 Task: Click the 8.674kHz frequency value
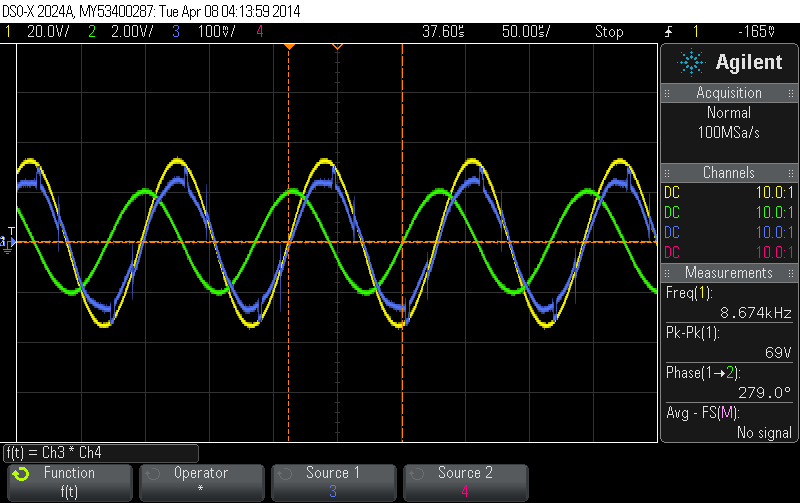click(756, 312)
